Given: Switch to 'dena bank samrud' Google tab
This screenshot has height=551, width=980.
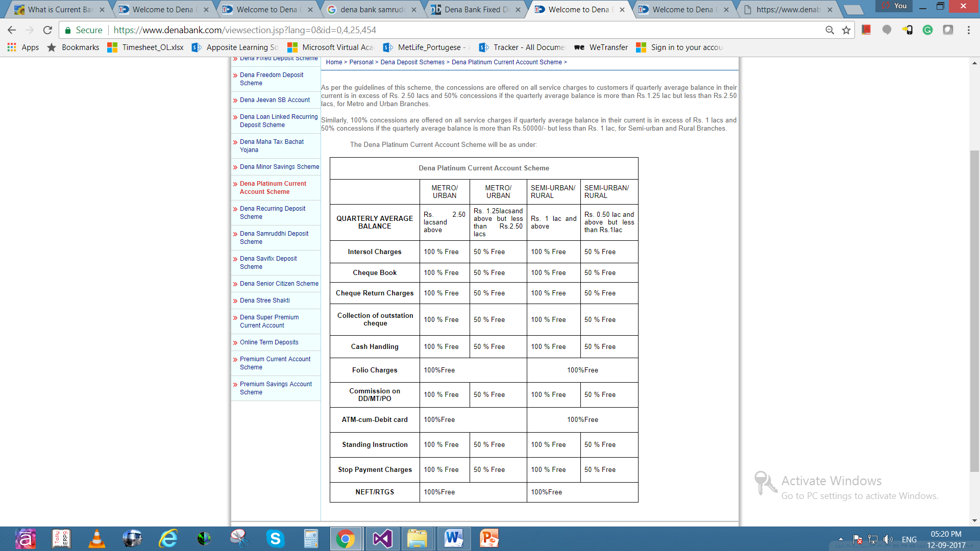Looking at the screenshot, I should (373, 9).
